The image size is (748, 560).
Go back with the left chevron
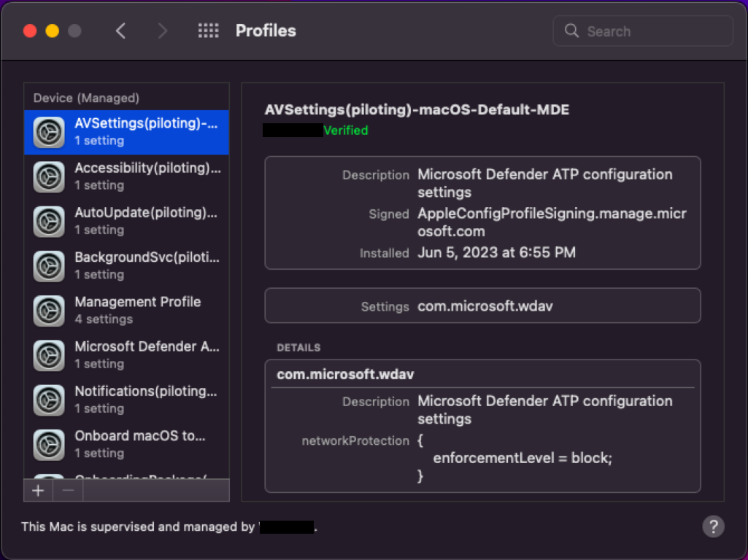click(120, 31)
